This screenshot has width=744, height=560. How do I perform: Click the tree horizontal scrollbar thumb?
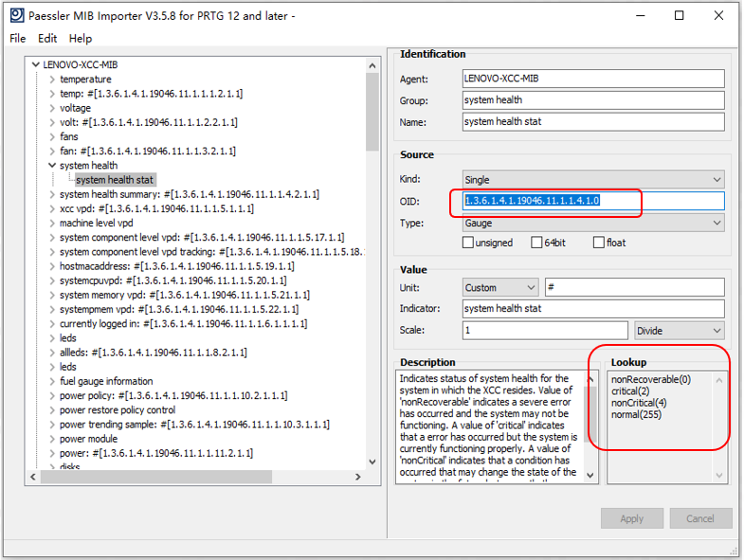pyautogui.click(x=156, y=477)
